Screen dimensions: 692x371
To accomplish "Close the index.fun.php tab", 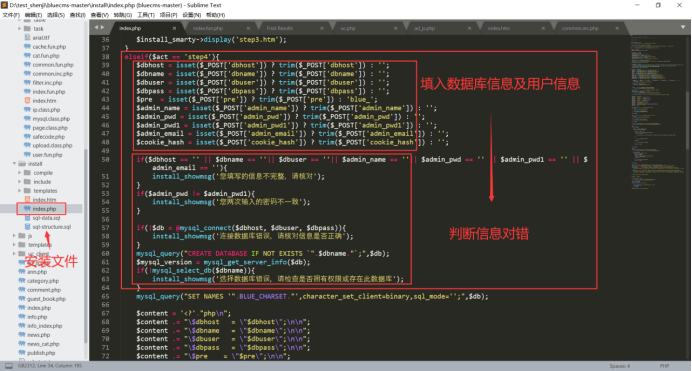I will (x=248, y=28).
